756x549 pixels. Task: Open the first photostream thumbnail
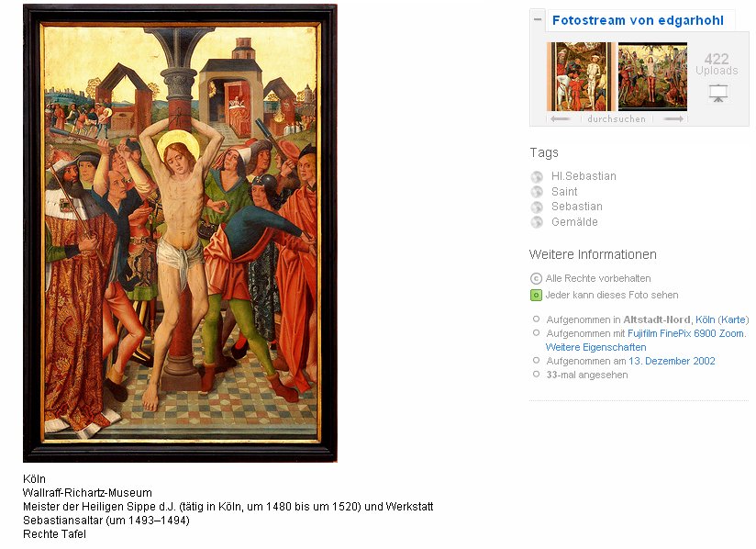(x=581, y=76)
